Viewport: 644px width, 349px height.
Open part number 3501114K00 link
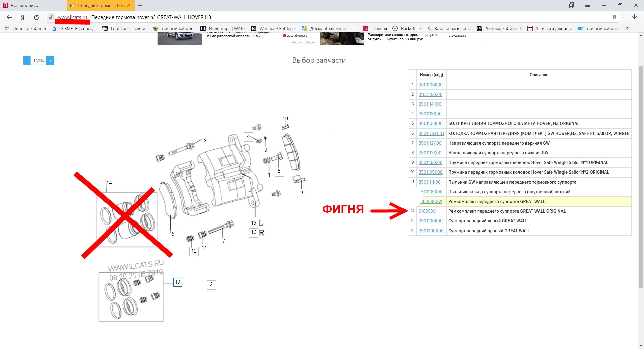point(430,104)
